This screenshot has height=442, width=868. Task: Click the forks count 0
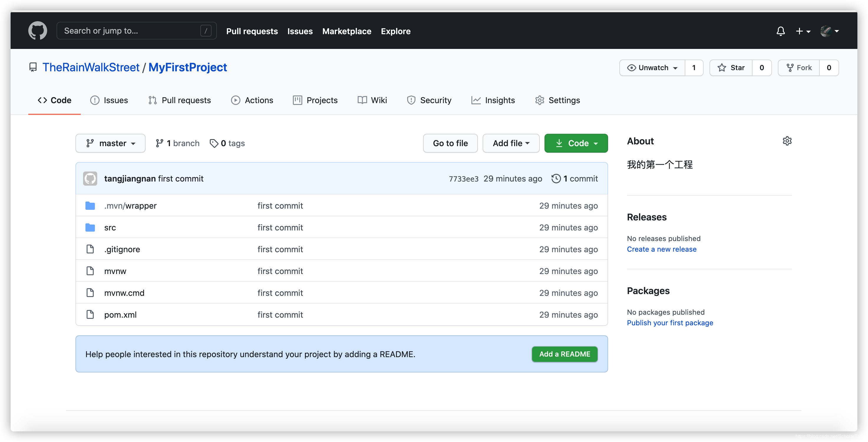(x=829, y=68)
